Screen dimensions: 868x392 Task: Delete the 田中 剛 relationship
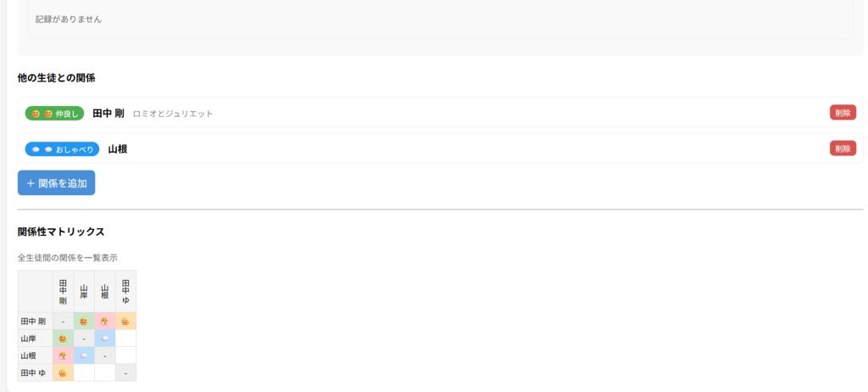pyautogui.click(x=842, y=113)
